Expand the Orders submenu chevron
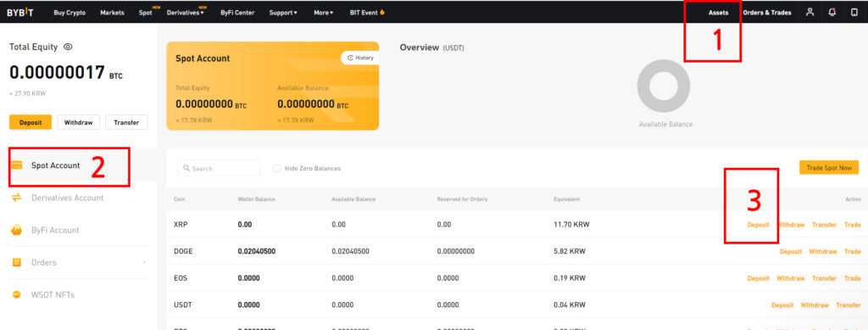Screen dimensions: 868x330 pyautogui.click(x=144, y=262)
